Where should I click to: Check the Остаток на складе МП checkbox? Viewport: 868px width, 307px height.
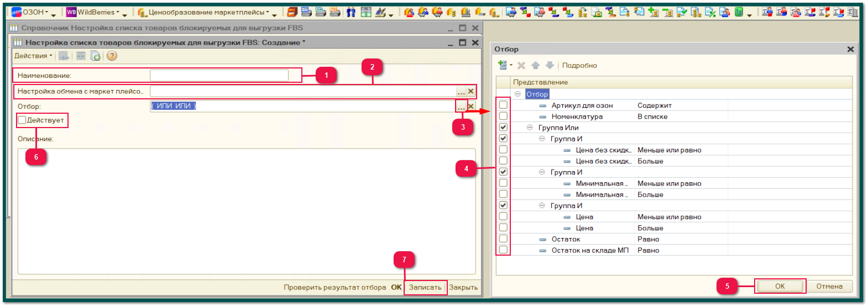tap(503, 250)
